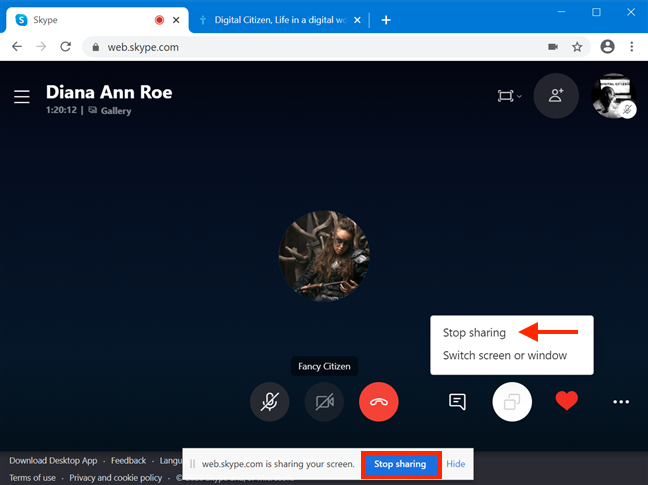Click the drag handle on sharing notification

coord(193,464)
